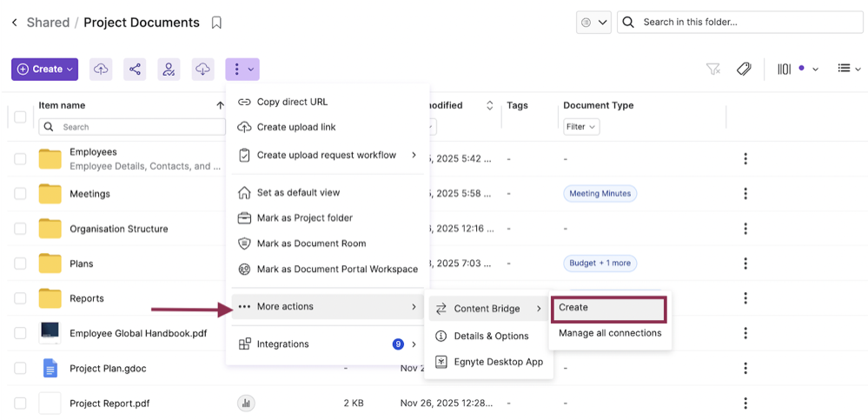Click the bookmark icon beside Project Documents

[216, 23]
